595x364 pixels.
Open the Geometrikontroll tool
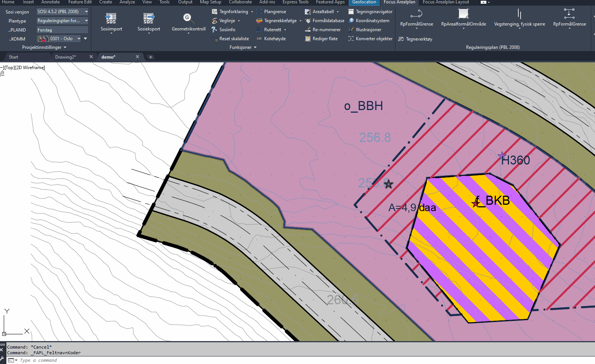[x=188, y=18]
